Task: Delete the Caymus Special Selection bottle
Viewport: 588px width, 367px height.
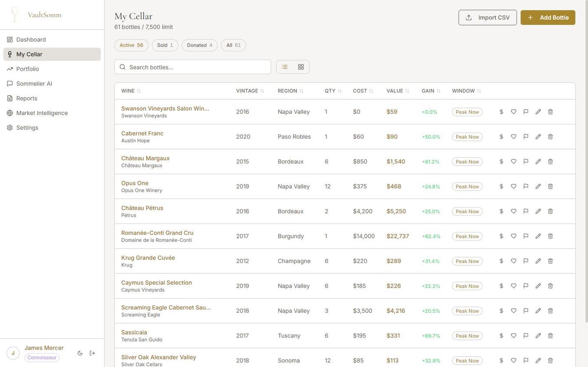Action: (x=551, y=286)
